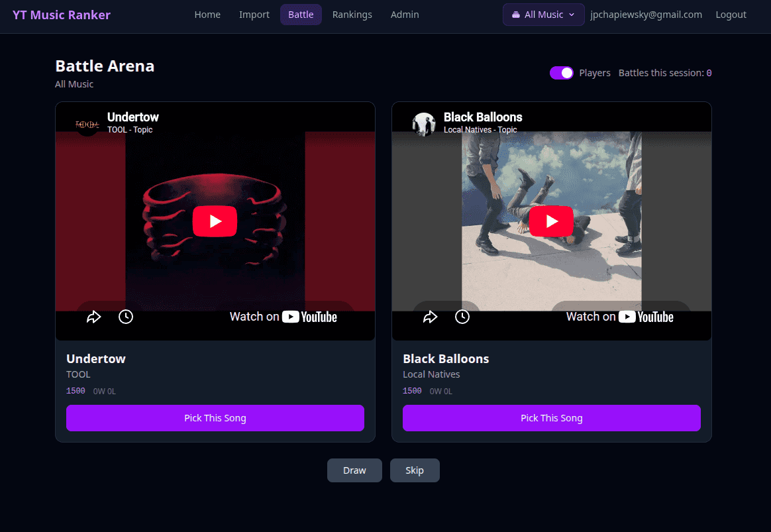The width and height of the screenshot is (771, 532).
Task: Click the TOOL artist name under Undertow
Action: (78, 374)
